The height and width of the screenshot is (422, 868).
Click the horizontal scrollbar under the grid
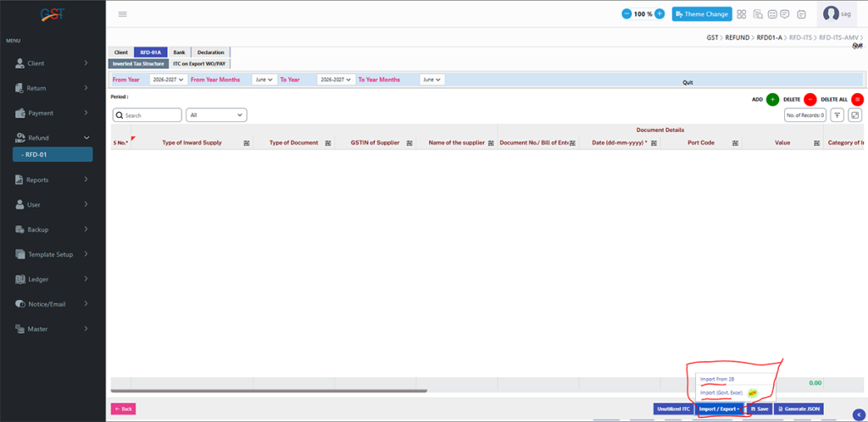269,391
